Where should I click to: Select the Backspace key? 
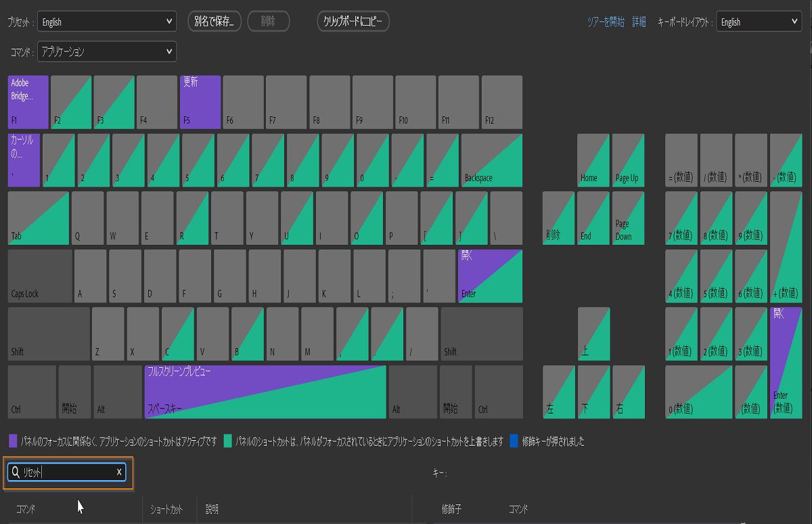(x=492, y=160)
